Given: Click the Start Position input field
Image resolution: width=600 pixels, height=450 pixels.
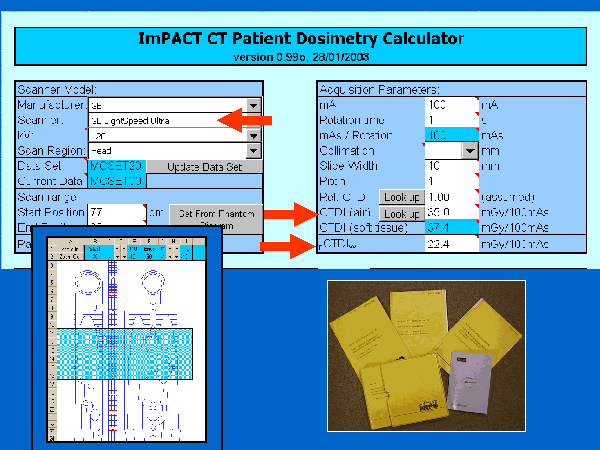Looking at the screenshot, I should (x=117, y=213).
